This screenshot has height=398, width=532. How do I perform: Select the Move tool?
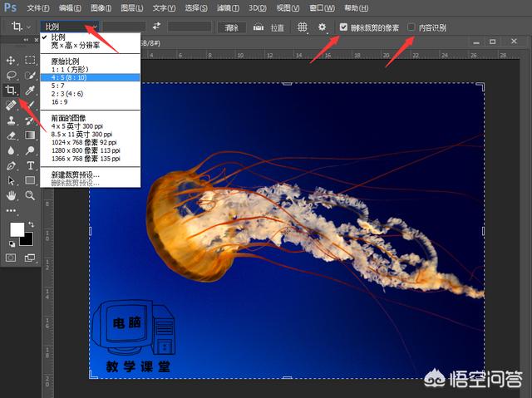(11, 61)
